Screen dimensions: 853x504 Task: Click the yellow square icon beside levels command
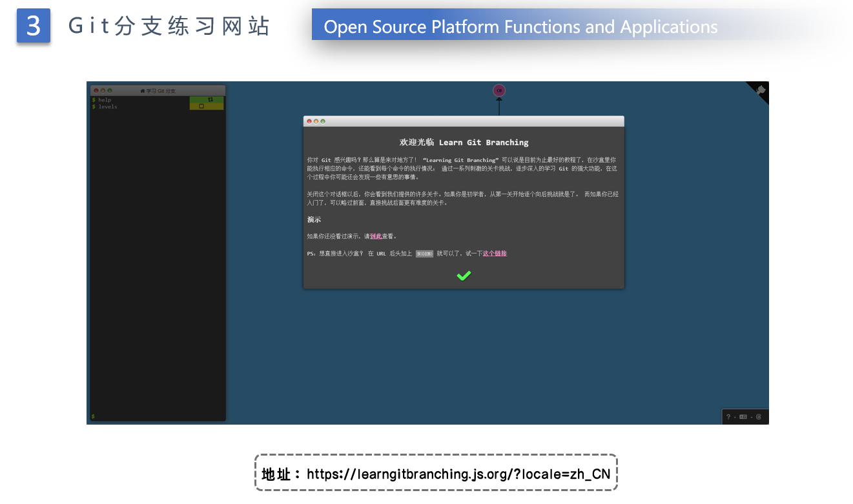pos(201,106)
